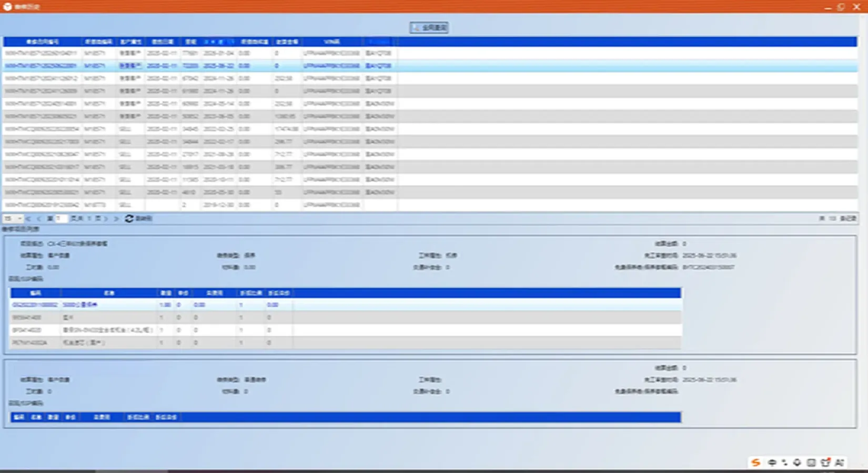Image resolution: width=868 pixels, height=473 pixels.
Task: Sort by the VIN column header
Action: tap(332, 42)
